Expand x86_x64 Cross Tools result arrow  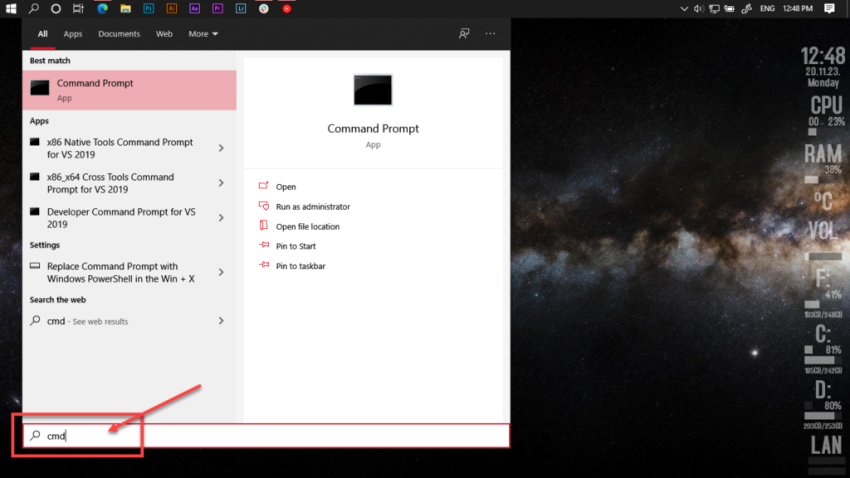pos(221,183)
